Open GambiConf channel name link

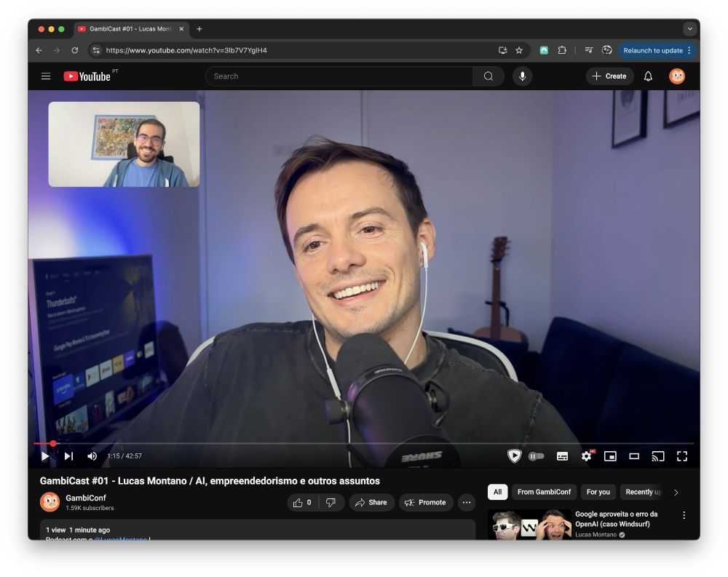point(86,498)
